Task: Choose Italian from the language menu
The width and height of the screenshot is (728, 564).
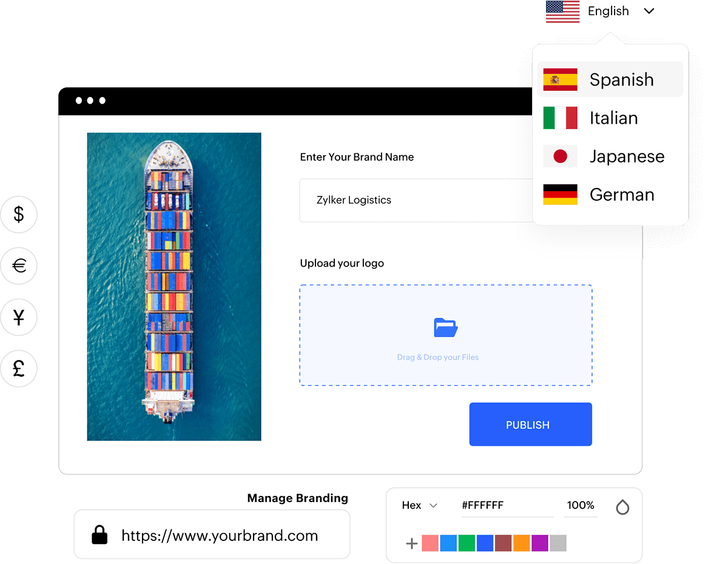Action: click(x=610, y=118)
